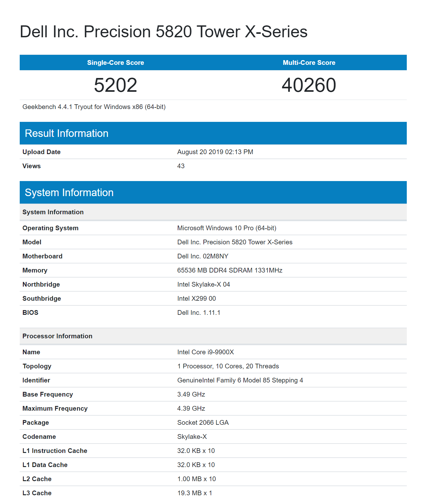
Task: Click the L1 Instruction Cache label
Action: pyautogui.click(x=55, y=451)
